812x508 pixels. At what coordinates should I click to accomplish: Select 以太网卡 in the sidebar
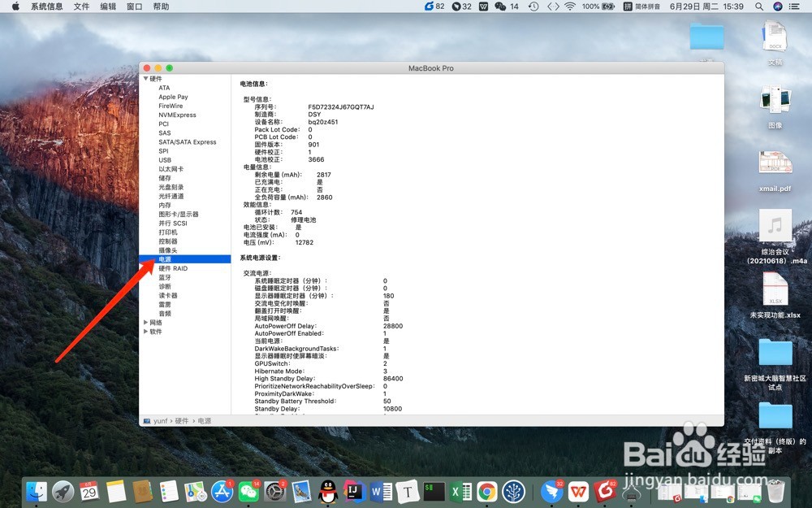coord(171,169)
